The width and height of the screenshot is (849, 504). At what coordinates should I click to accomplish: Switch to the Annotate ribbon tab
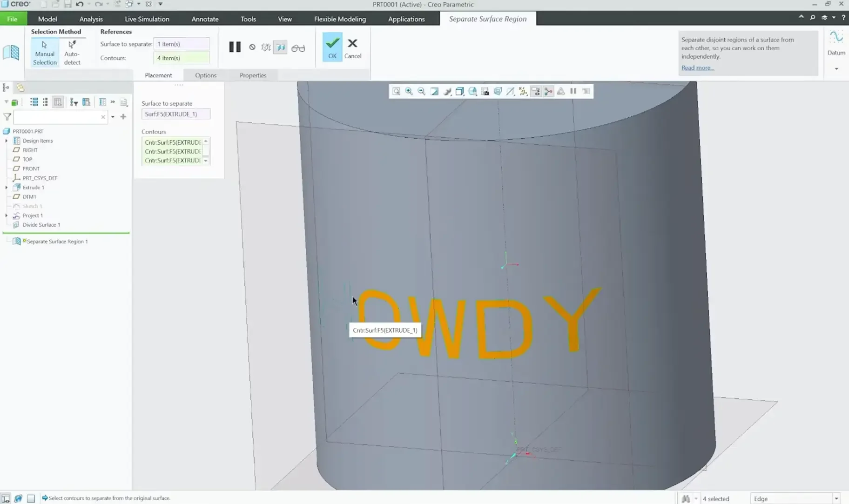click(205, 19)
